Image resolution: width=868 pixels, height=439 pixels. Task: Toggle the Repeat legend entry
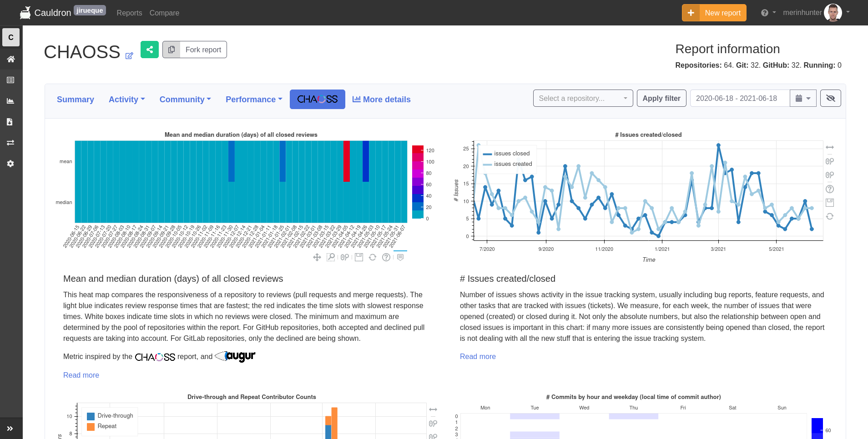point(102,426)
